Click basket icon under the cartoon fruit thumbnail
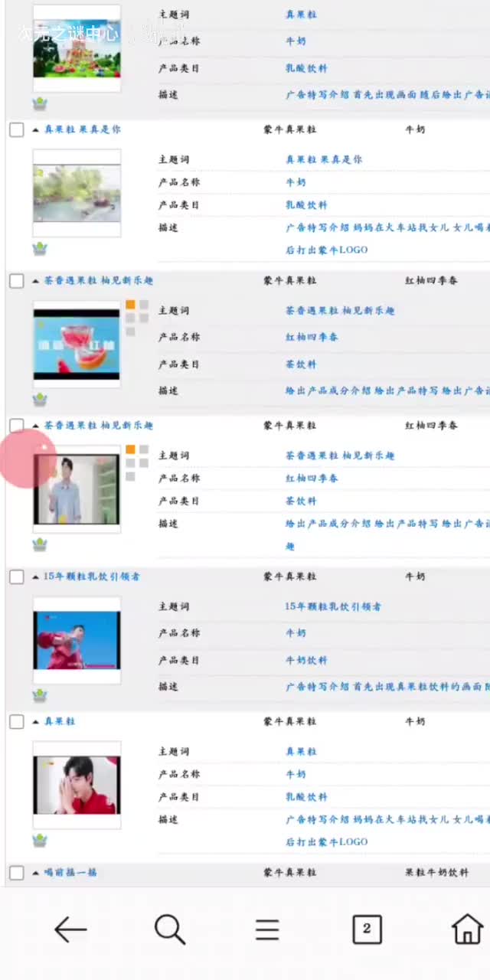The height and width of the screenshot is (980, 490). tap(40, 104)
